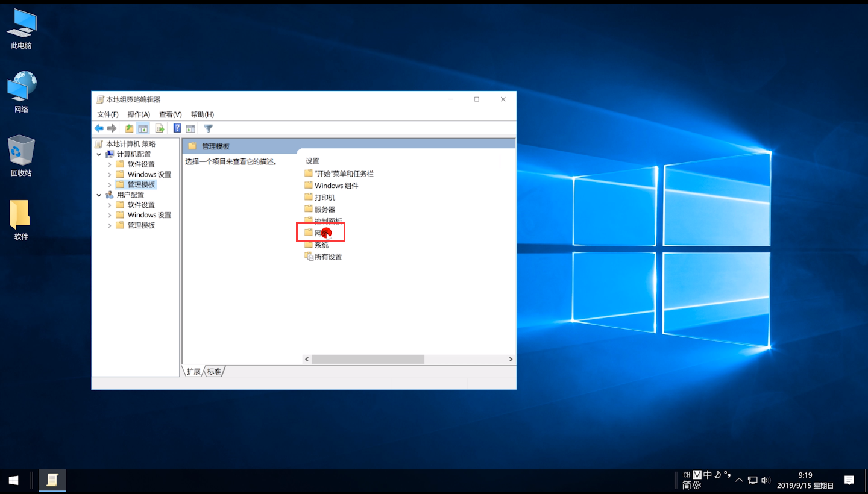
Task: Select the 网络 folder in settings list
Action: 318,233
